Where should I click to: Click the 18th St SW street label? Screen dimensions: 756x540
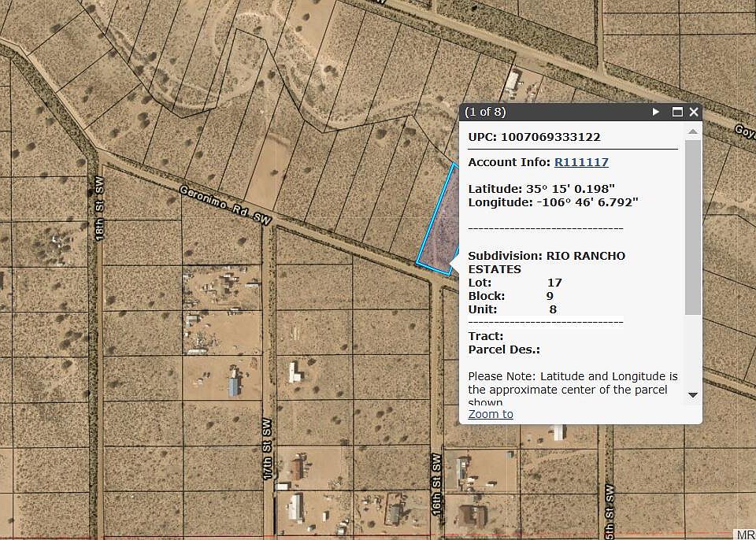tap(99, 209)
